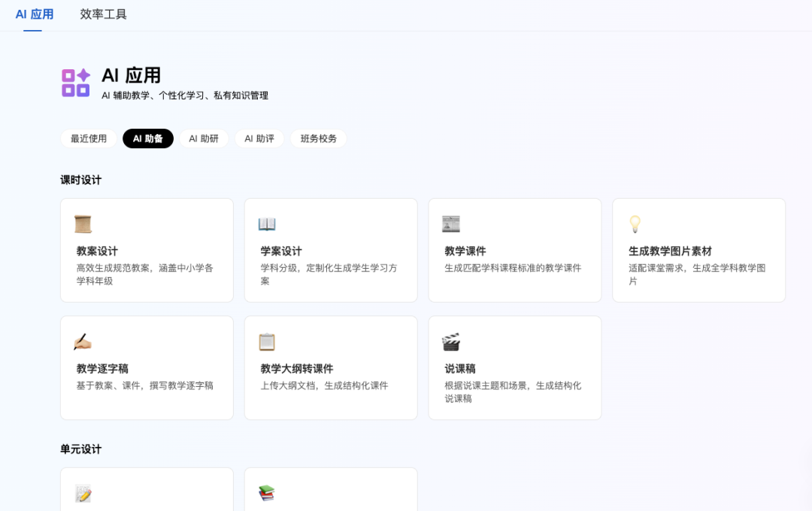812x511 pixels.
Task: Click the lightbulb icon on 生成教学图片素材 card
Action: click(x=635, y=223)
